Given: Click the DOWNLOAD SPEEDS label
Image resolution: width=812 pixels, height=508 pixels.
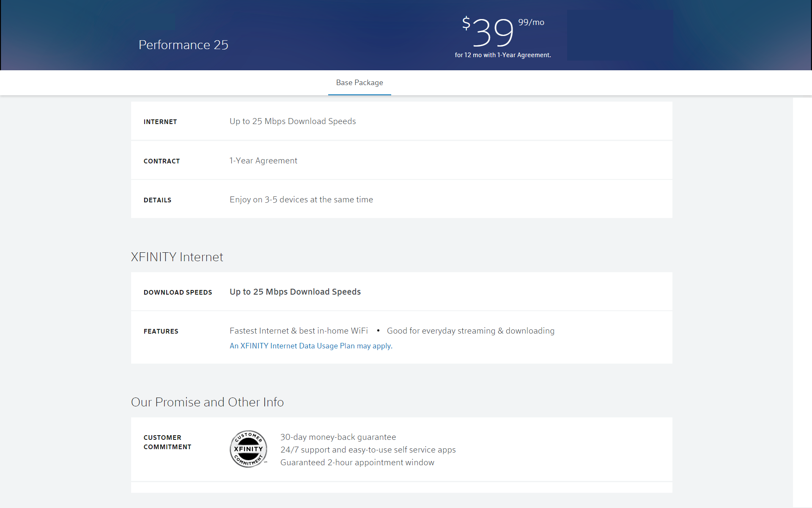Looking at the screenshot, I should click(178, 293).
